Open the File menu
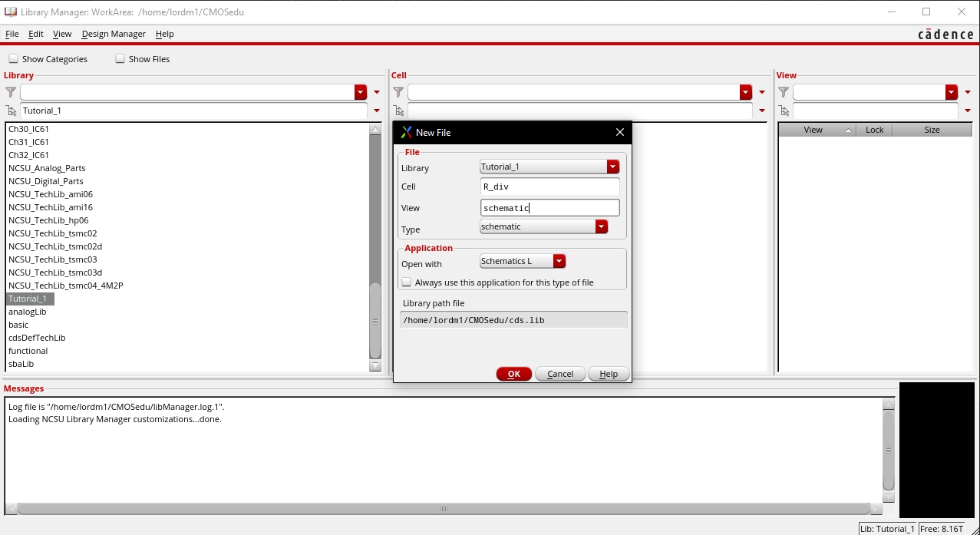980x535 pixels. tap(12, 34)
